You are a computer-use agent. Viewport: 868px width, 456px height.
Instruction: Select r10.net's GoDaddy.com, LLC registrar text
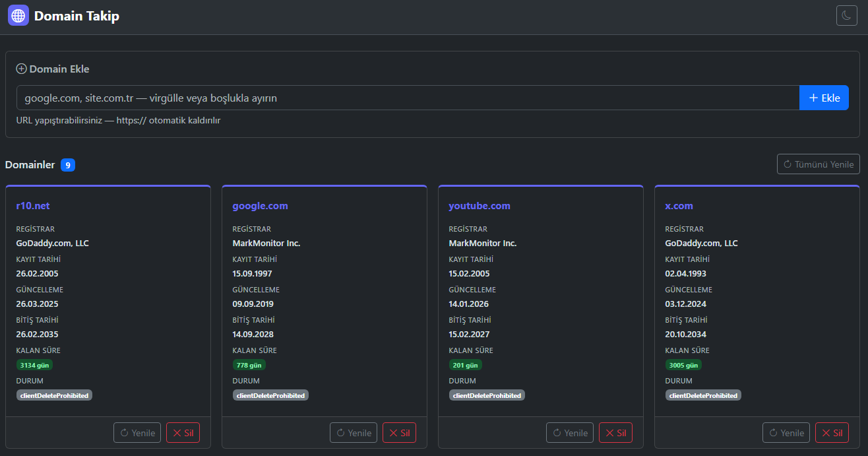click(53, 244)
